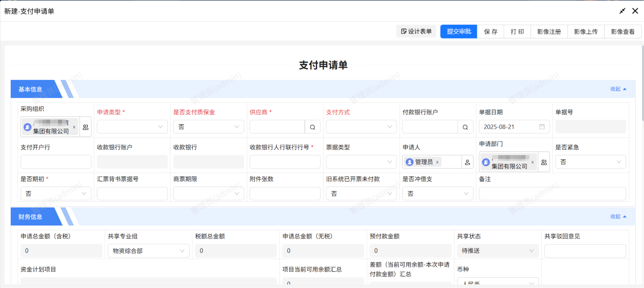Click the 管理员 avatar icon in 申请人
Viewport: 644px width, 288px height.
[x=409, y=162]
